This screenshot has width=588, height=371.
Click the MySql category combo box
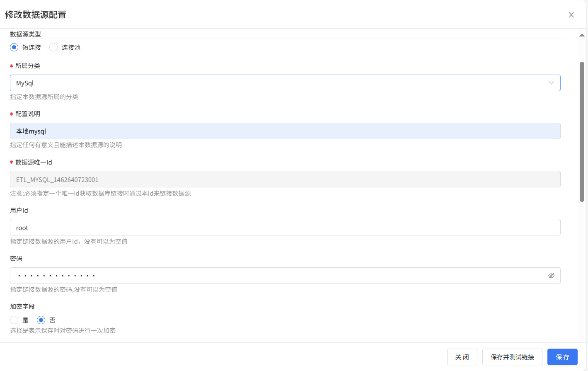coord(285,83)
